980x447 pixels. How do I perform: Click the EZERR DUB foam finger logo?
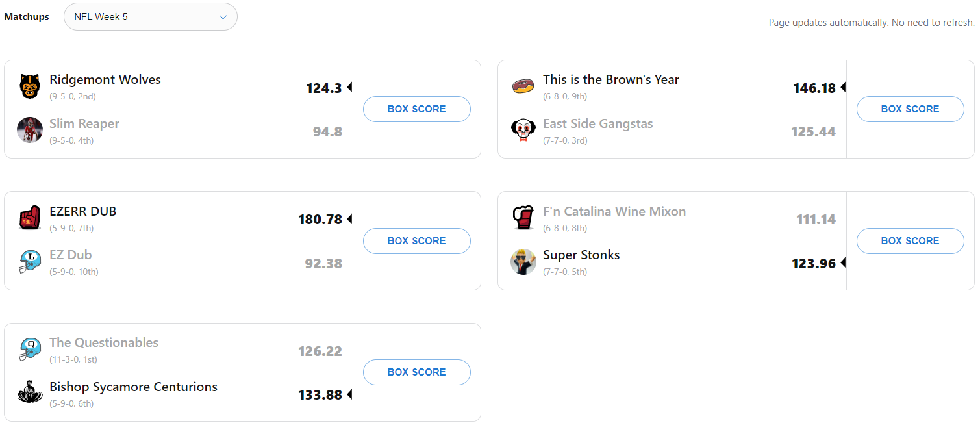[30, 218]
